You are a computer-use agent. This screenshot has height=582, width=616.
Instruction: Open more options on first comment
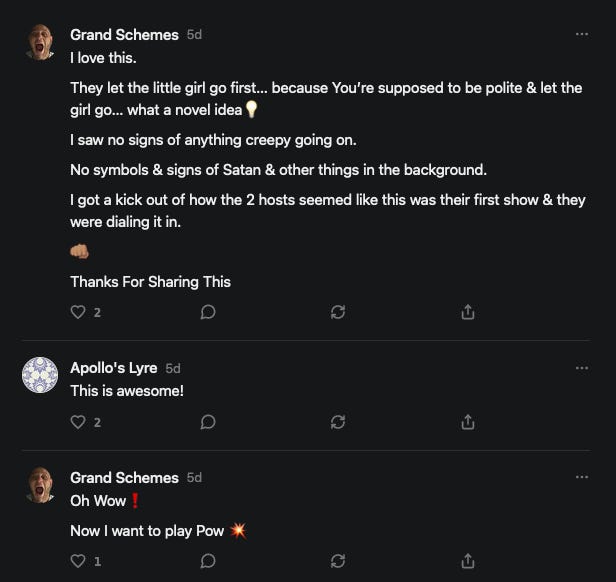[x=582, y=34]
